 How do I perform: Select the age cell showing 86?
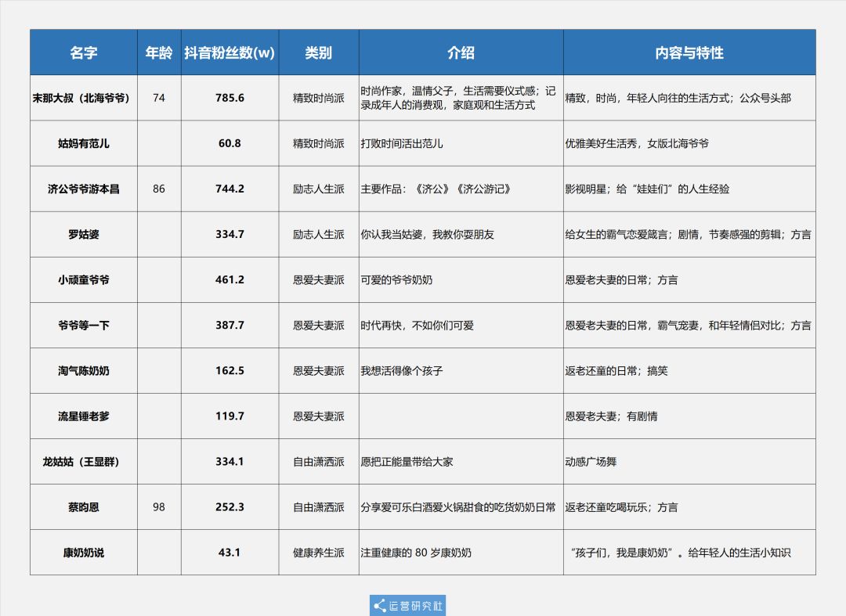[x=159, y=189]
